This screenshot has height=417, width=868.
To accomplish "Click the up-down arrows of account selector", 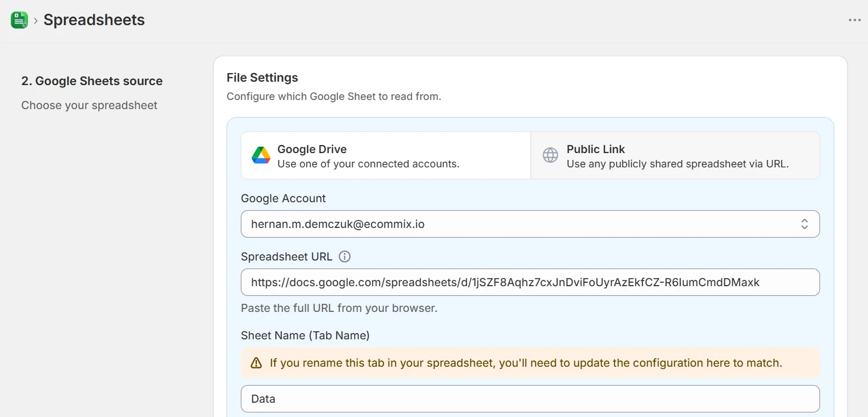I will coord(804,224).
